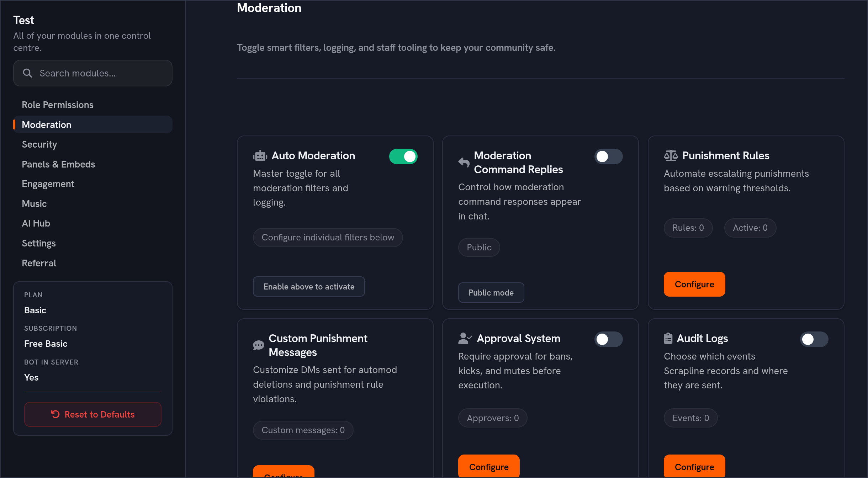Click the Events: 0 badge
868x478 pixels.
[x=690, y=418]
